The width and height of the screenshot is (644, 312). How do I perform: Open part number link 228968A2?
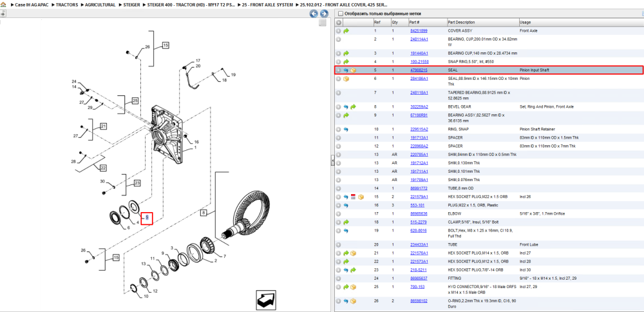click(x=419, y=146)
